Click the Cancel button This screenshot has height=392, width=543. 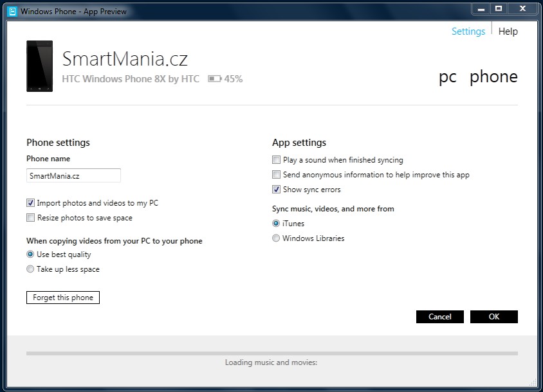click(x=440, y=317)
